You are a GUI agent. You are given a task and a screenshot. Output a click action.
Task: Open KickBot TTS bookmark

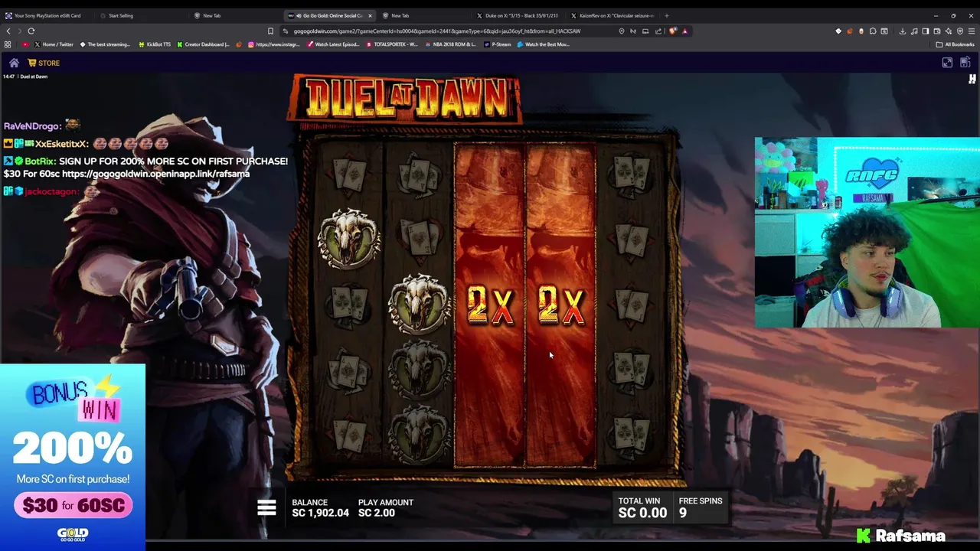point(155,44)
